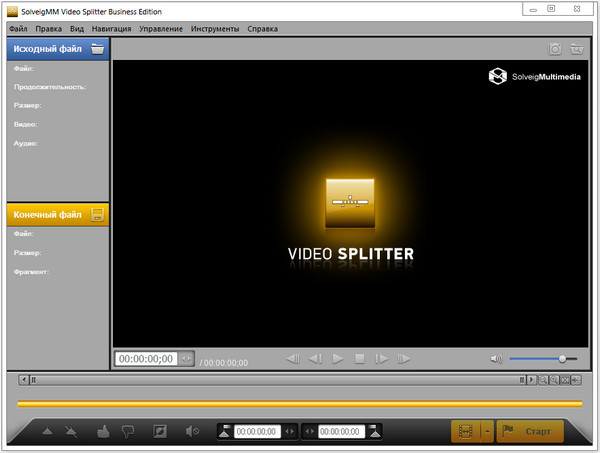600x453 pixels.
Task: Click the add marker triangle icon
Action: click(x=47, y=432)
